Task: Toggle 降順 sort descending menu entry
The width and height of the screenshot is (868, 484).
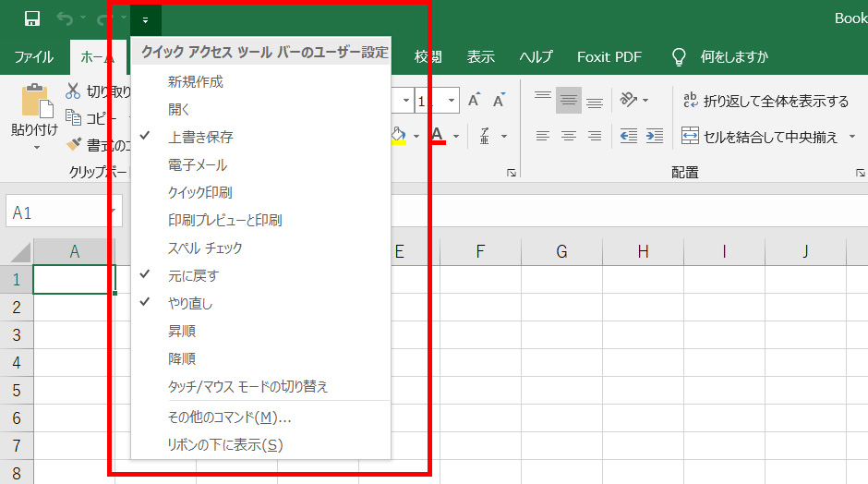Action: tap(260, 359)
